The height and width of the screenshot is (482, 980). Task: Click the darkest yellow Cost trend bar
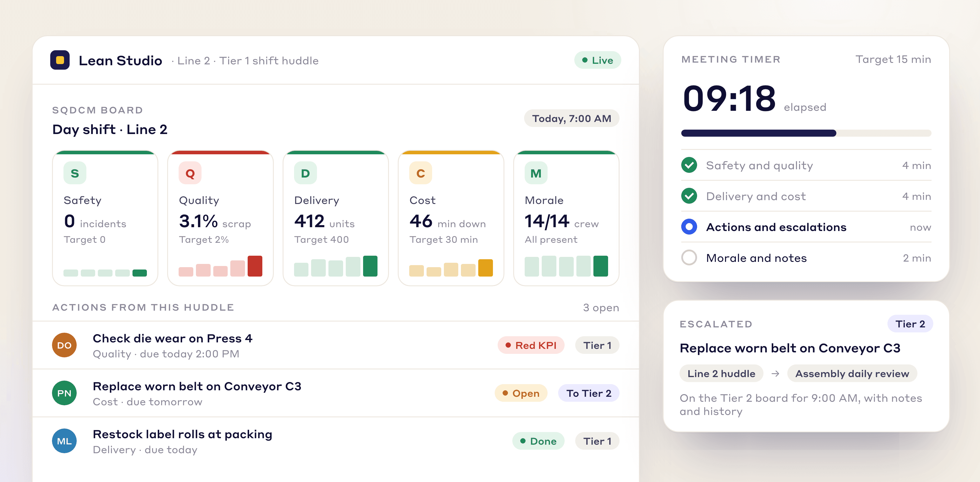tap(485, 268)
